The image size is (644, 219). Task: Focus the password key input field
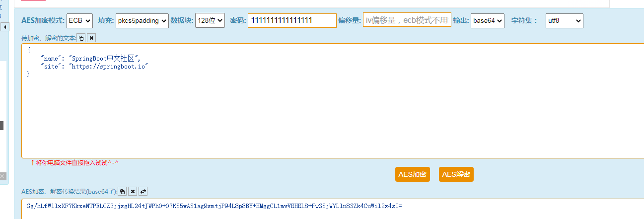[x=292, y=20]
